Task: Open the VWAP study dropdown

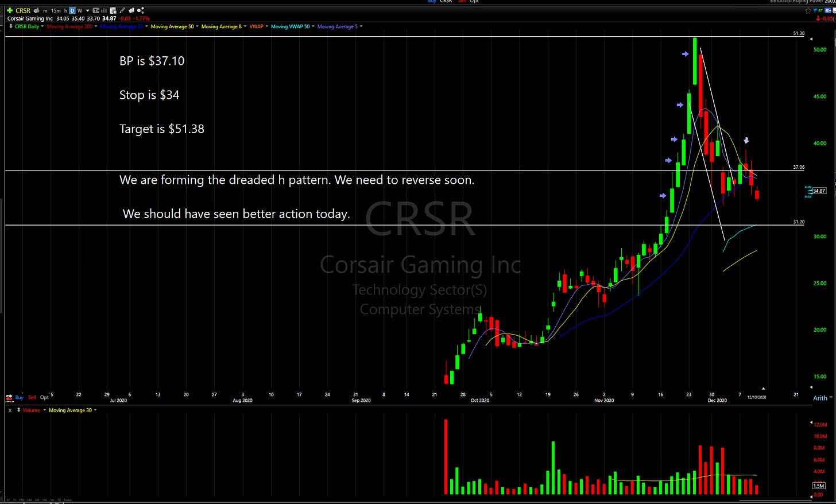Action: pyautogui.click(x=266, y=26)
